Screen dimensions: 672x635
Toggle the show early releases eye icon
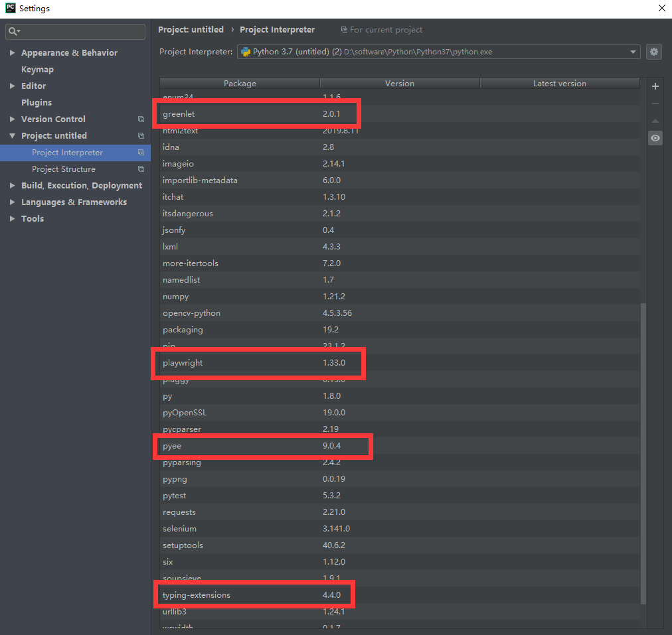click(655, 138)
